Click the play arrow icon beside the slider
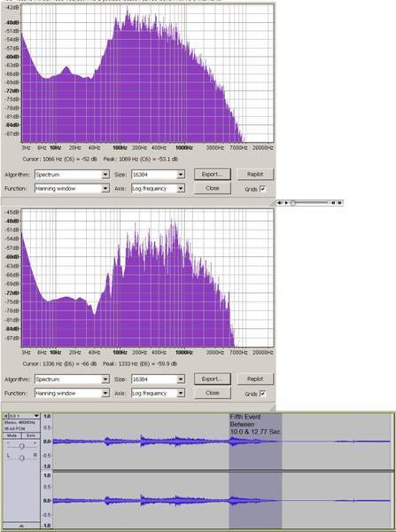 point(286,203)
